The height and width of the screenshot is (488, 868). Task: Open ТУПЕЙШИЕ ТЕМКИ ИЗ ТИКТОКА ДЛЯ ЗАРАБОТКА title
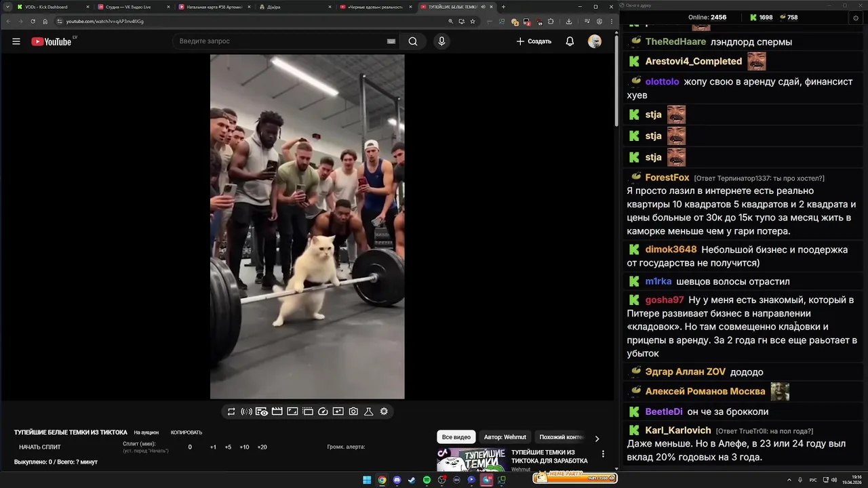[549, 456]
